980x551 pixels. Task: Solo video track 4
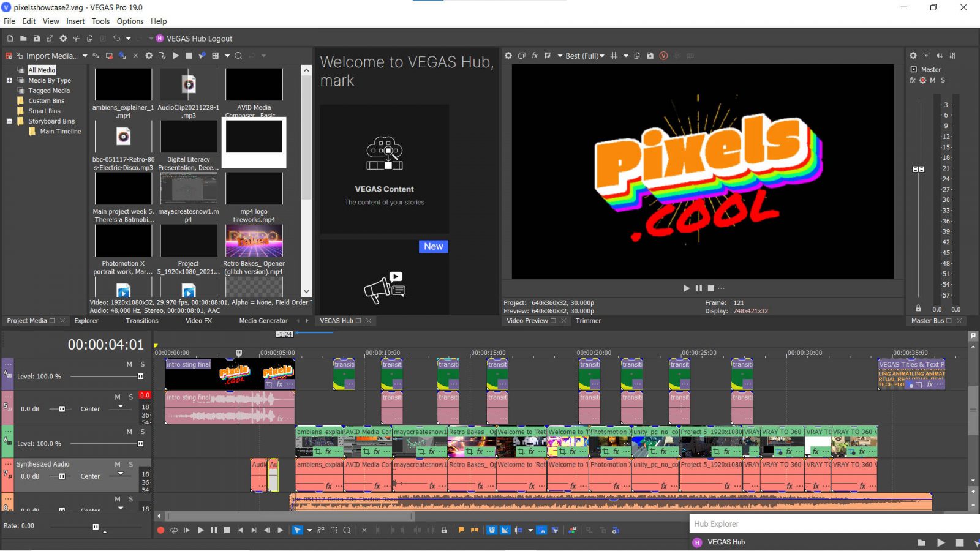(143, 364)
